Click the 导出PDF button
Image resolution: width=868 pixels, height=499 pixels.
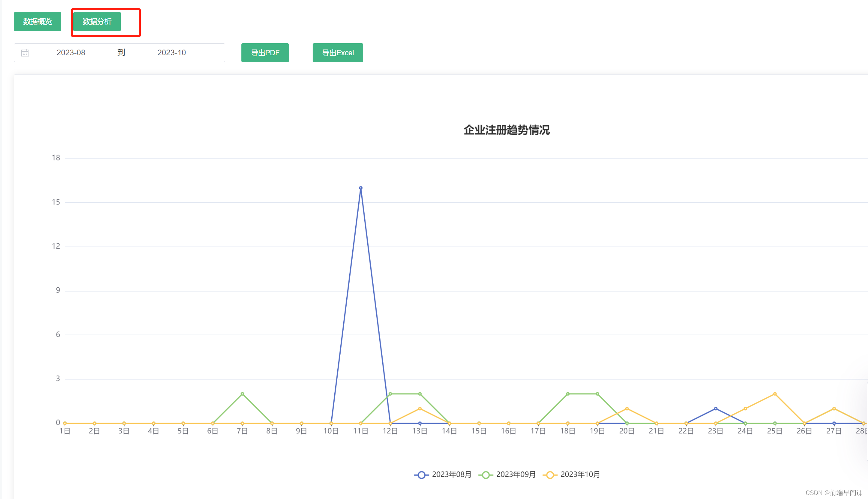265,53
